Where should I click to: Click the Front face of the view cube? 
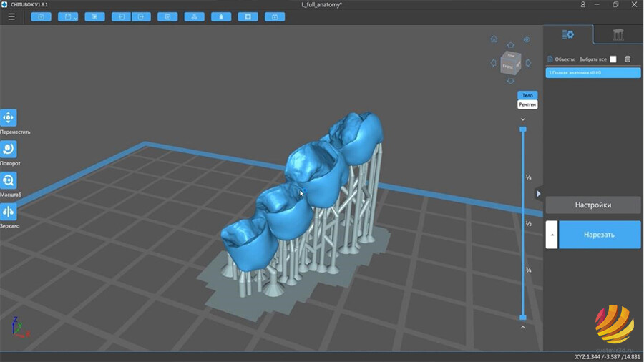tap(508, 66)
